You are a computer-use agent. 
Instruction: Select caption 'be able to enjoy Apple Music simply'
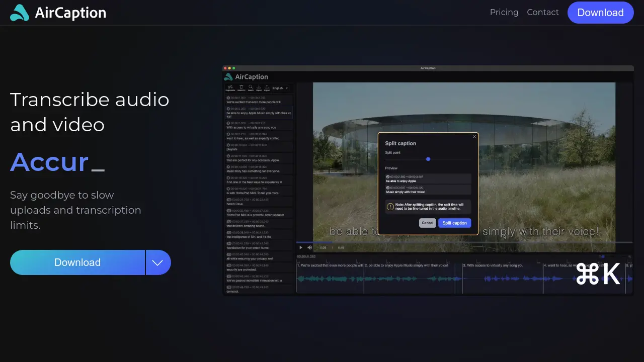point(259,112)
